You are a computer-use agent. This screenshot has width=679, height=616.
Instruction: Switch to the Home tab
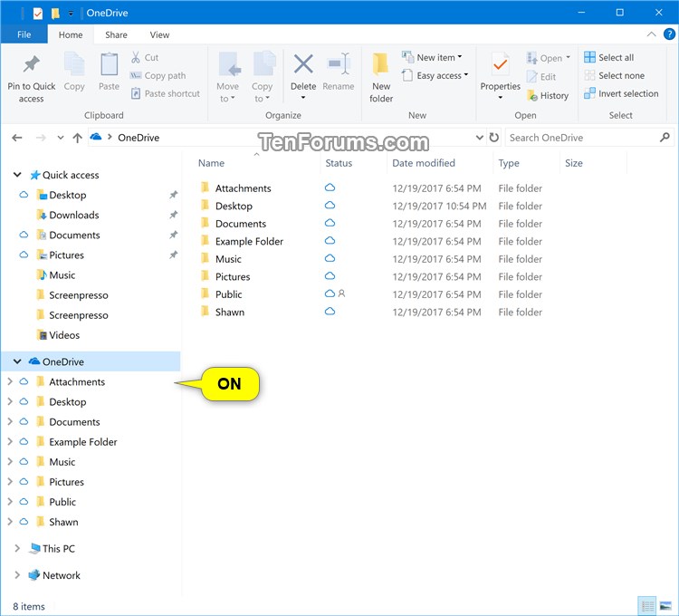click(71, 34)
